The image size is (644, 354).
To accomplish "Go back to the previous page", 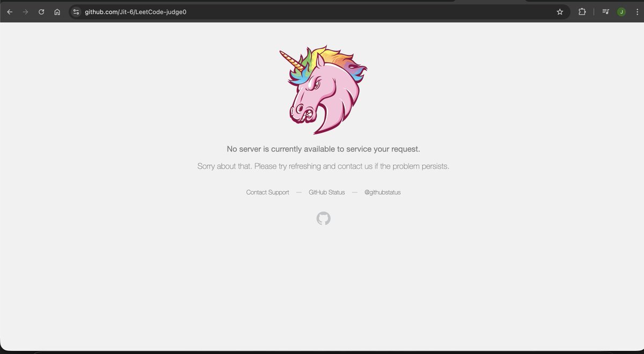I will pos(10,12).
